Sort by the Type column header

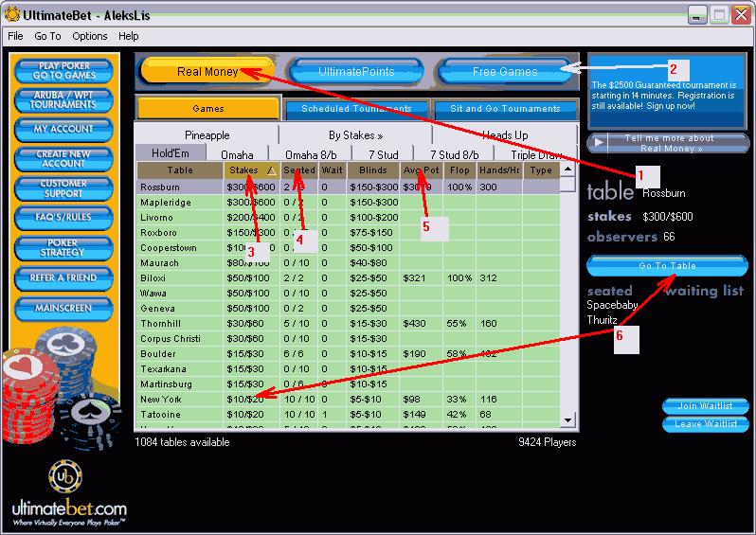click(x=541, y=170)
